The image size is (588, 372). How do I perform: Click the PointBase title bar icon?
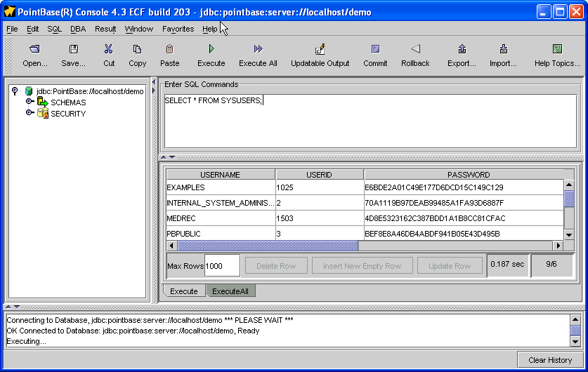pyautogui.click(x=9, y=12)
